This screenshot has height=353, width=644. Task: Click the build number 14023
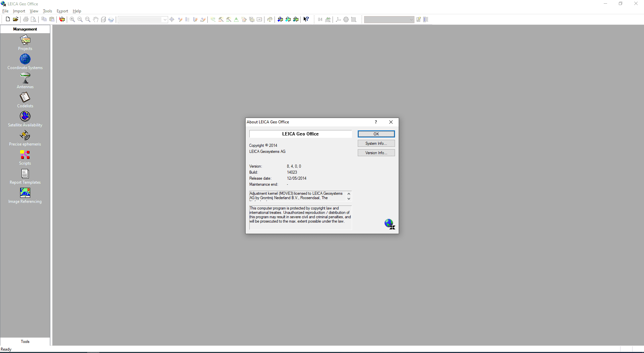292,172
